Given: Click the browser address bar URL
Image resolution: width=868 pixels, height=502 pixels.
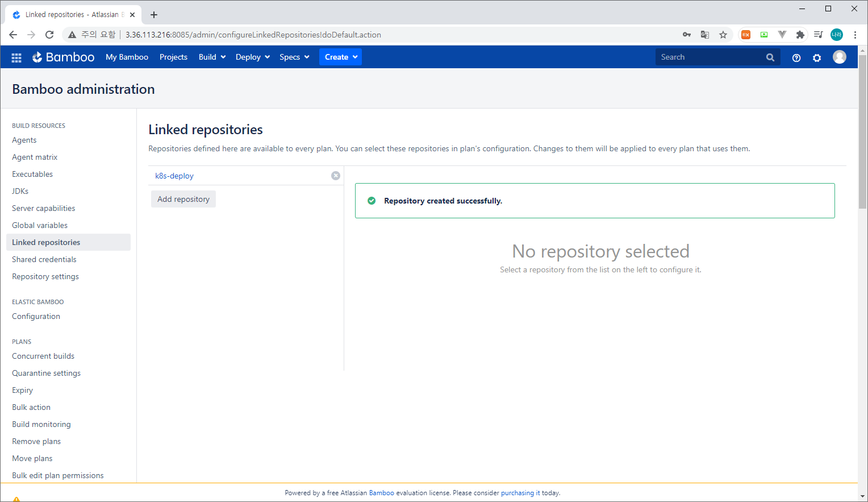Looking at the screenshot, I should pyautogui.click(x=253, y=35).
